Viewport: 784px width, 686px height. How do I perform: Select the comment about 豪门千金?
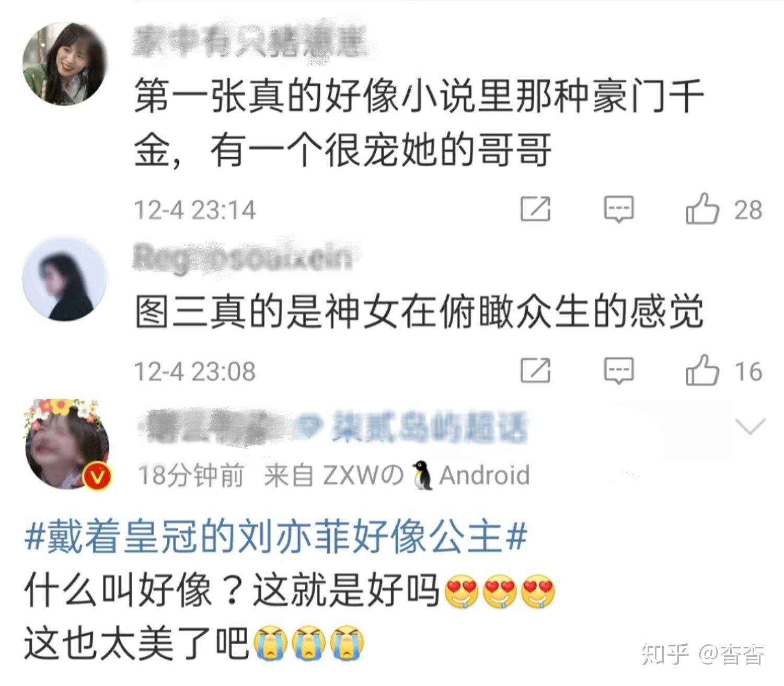pyautogui.click(x=419, y=124)
